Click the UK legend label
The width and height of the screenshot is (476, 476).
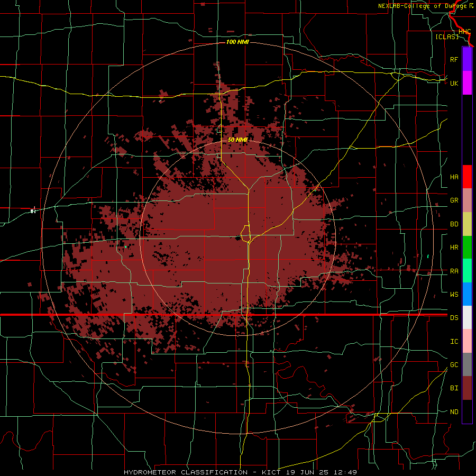tap(454, 83)
